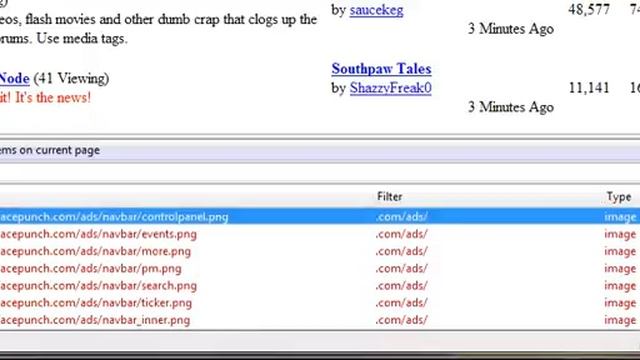Click the .com/ads/ filter cell for more.png
This screenshot has width=640, height=360.
click(402, 251)
